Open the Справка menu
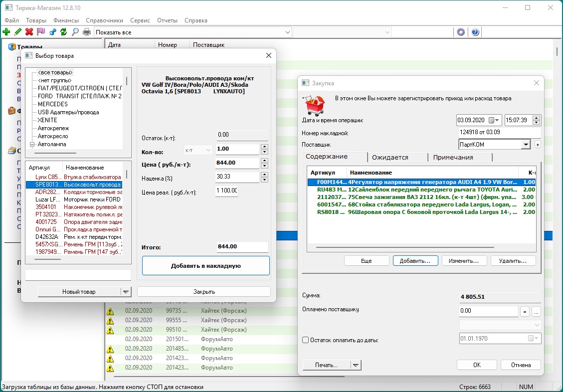Image resolution: width=563 pixels, height=392 pixels. [195, 20]
